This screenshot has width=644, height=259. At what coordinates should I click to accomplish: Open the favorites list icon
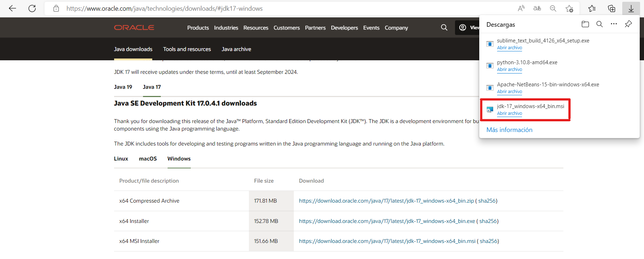[x=592, y=8]
